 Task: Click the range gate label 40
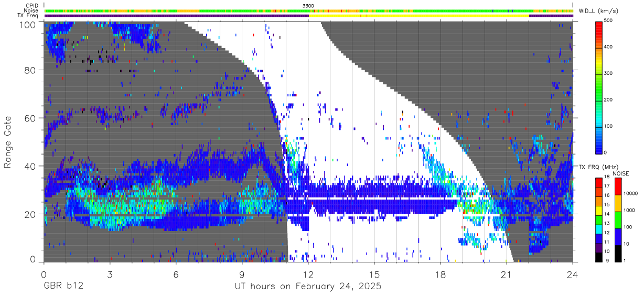[31, 166]
